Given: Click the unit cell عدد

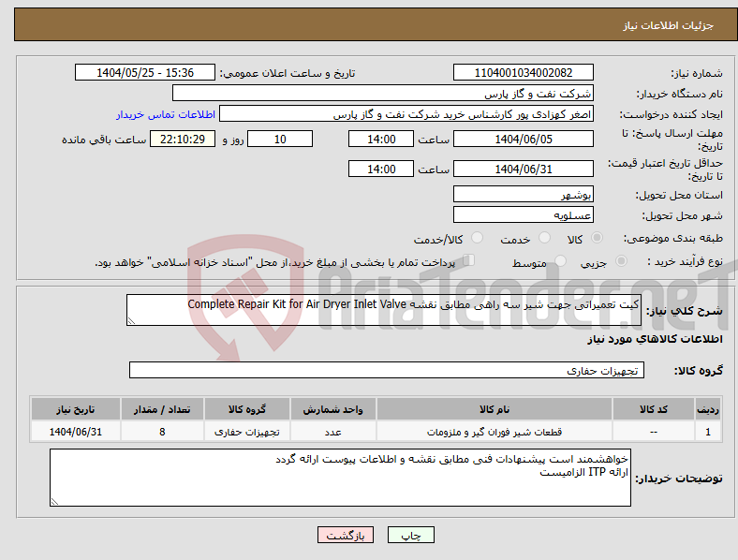Looking at the screenshot, I should [332, 432].
